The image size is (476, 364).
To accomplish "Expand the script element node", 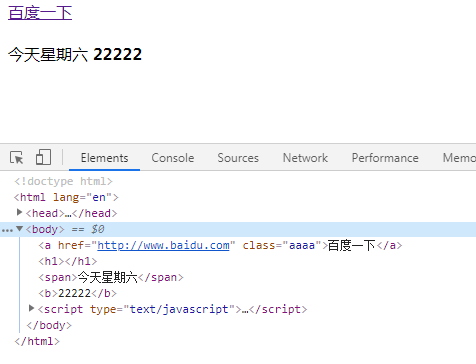I will pos(31,308).
